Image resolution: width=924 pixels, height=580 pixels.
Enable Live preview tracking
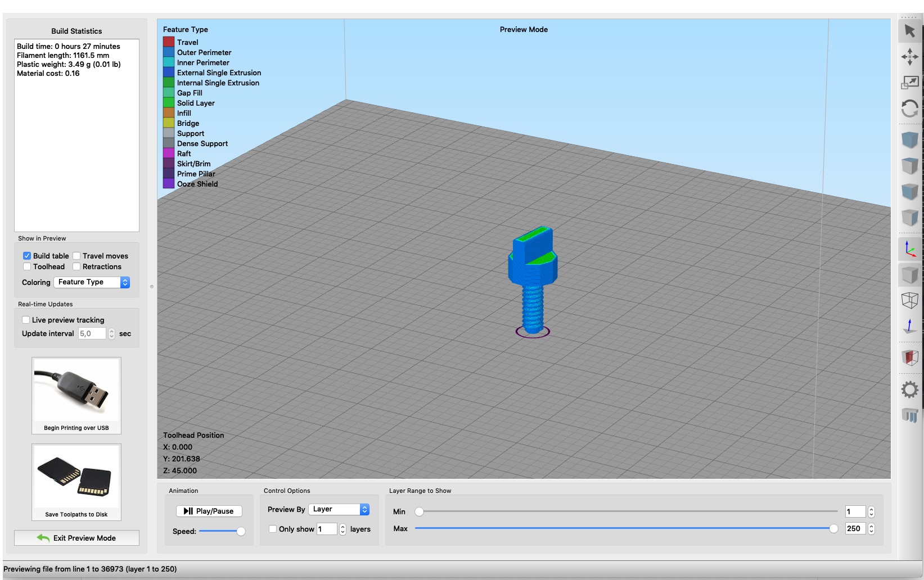[26, 320]
